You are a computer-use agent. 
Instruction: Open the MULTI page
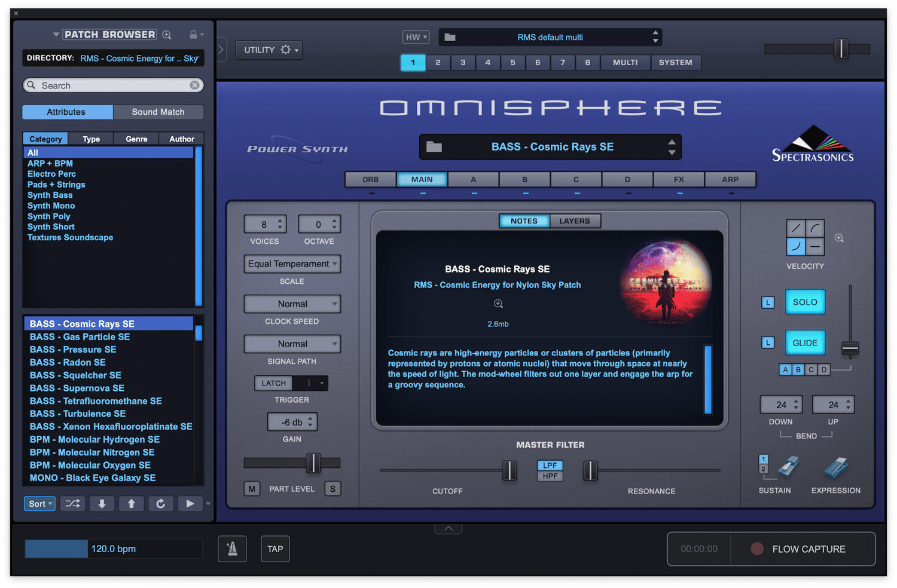(626, 62)
